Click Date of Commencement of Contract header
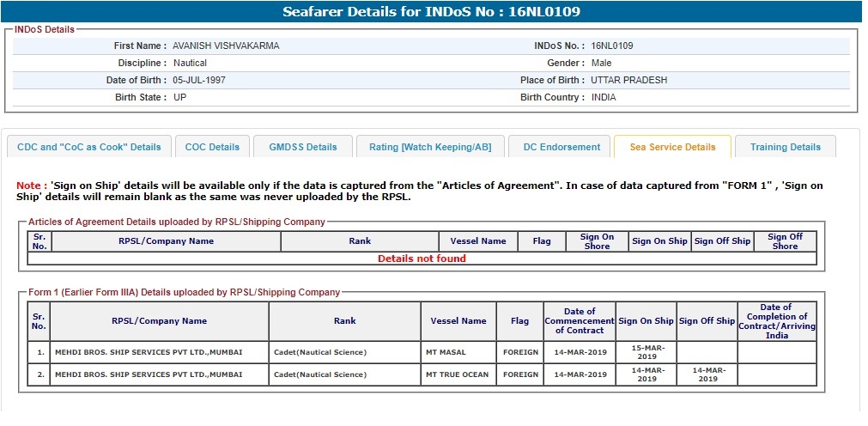 point(580,321)
